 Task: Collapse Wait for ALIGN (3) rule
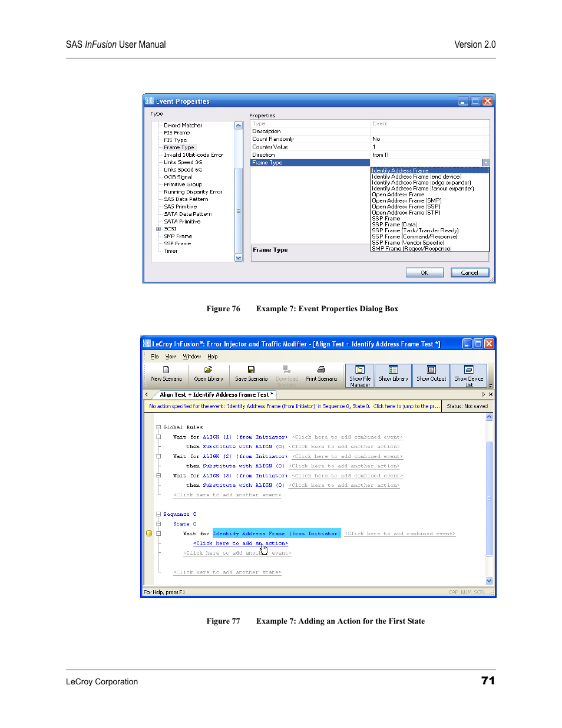158,475
